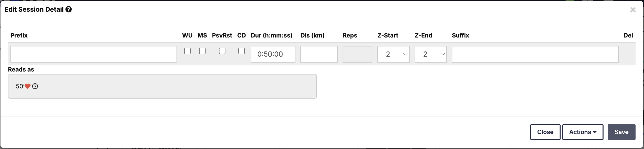Expand the Z-End zone selector
This screenshot has width=644, height=149.
click(x=430, y=54)
